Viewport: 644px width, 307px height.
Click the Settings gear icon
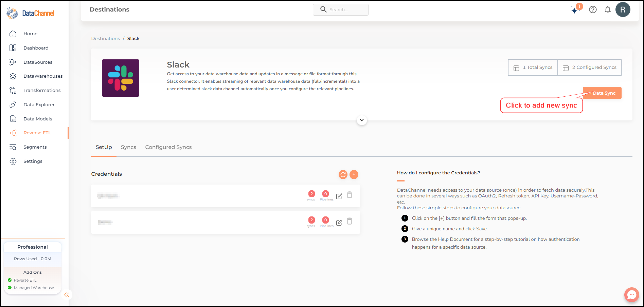coord(13,161)
